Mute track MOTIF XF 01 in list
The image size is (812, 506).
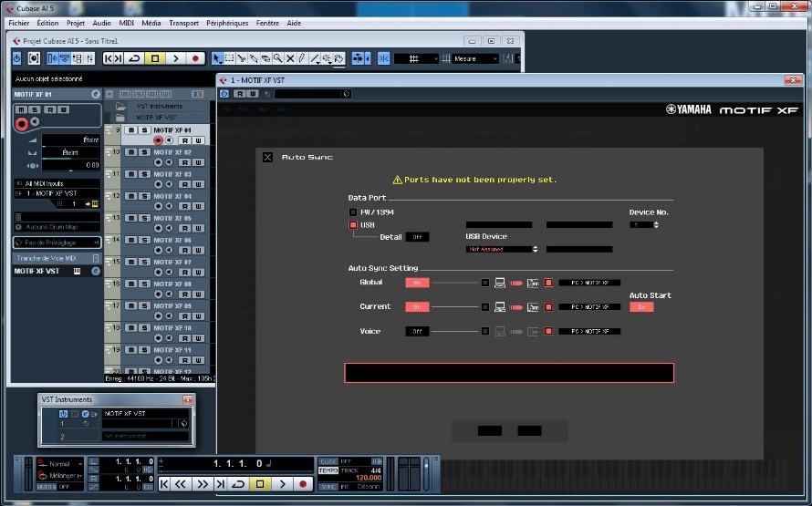pos(130,130)
